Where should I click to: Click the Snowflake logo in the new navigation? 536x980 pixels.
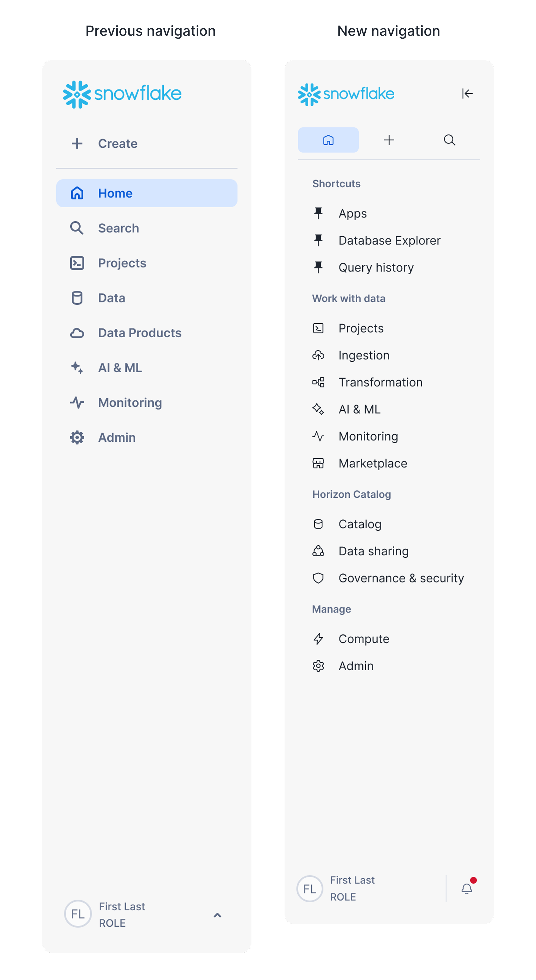[x=346, y=94]
